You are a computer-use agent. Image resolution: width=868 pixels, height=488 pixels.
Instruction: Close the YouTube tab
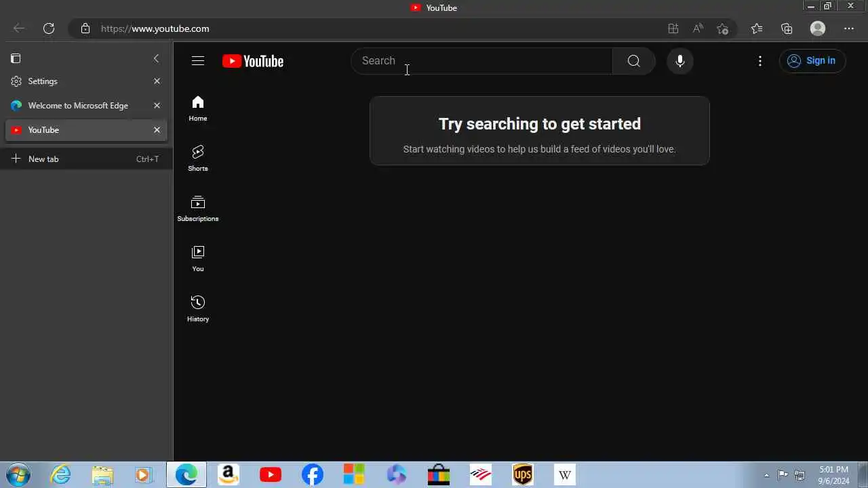(x=157, y=130)
